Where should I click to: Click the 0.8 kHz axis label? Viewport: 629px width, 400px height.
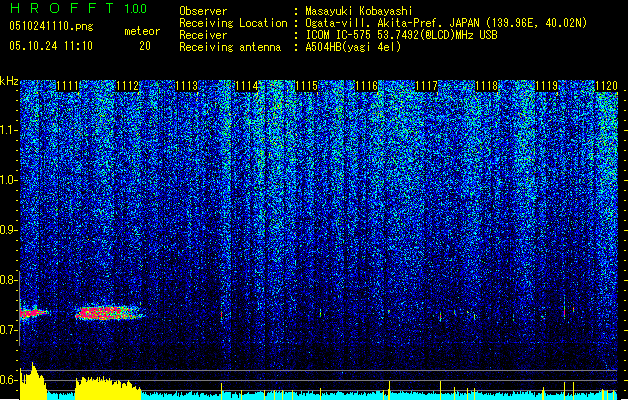8,280
